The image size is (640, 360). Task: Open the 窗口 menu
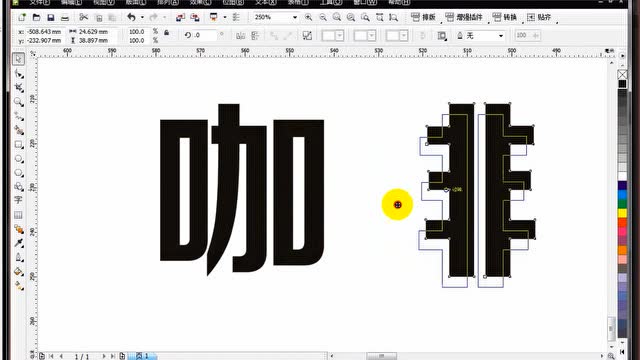click(x=365, y=2)
